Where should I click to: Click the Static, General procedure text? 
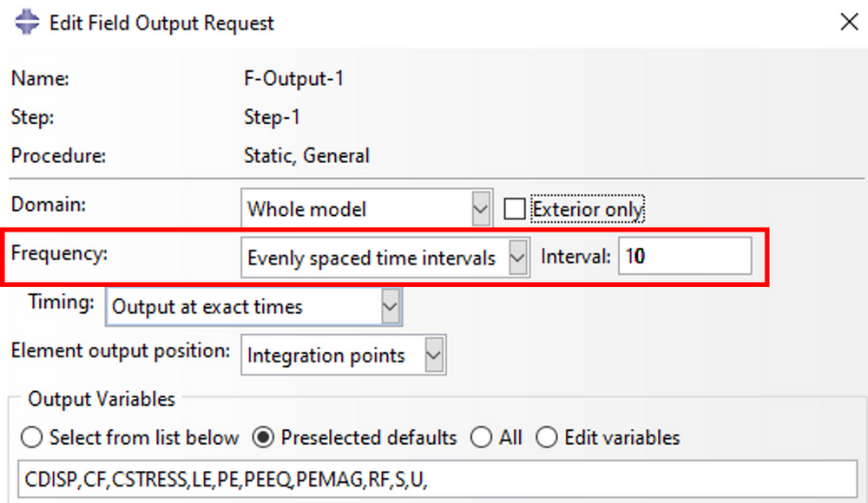(x=306, y=156)
